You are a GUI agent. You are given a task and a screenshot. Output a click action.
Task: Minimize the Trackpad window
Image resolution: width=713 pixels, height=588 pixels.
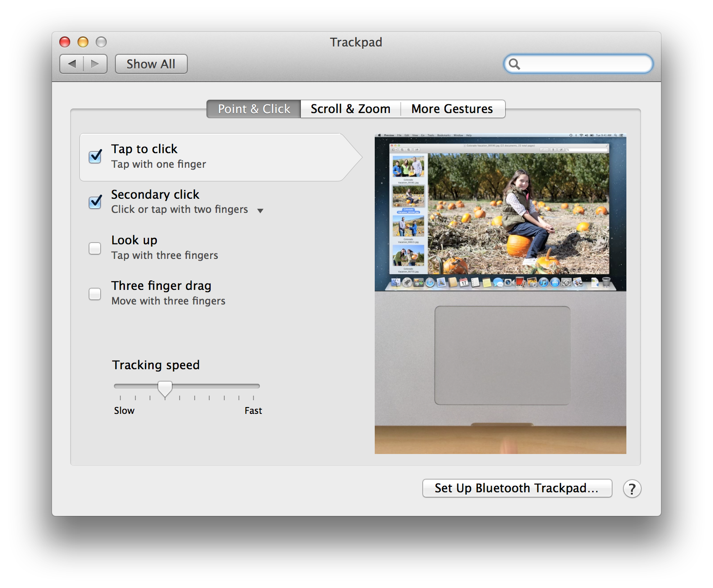point(83,42)
